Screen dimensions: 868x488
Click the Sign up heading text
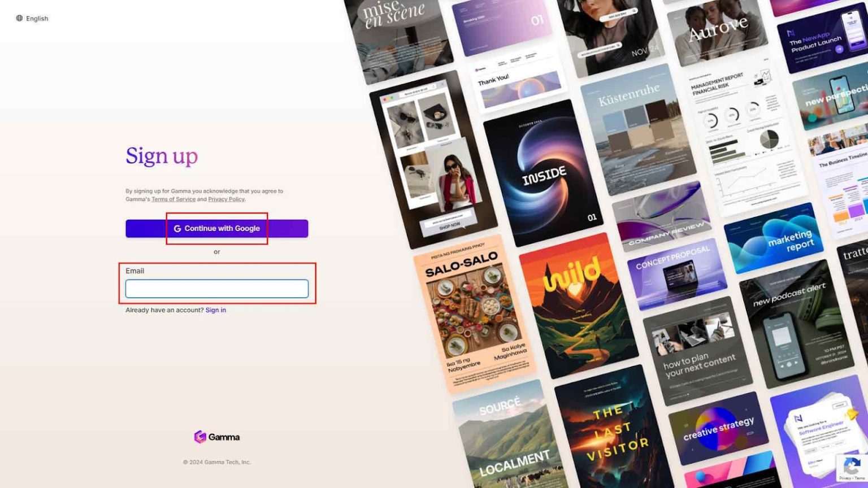pyautogui.click(x=162, y=156)
